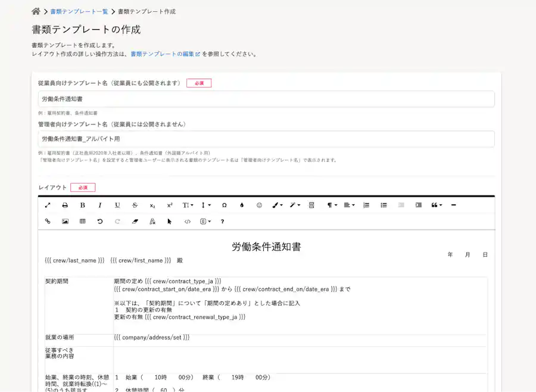
Task: Toggle underline formatting
Action: point(117,205)
